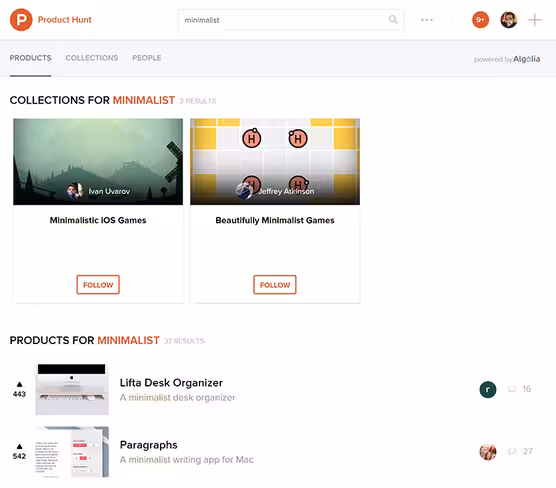
Task: Open the Paragraphs product thumbnail
Action: (72, 452)
